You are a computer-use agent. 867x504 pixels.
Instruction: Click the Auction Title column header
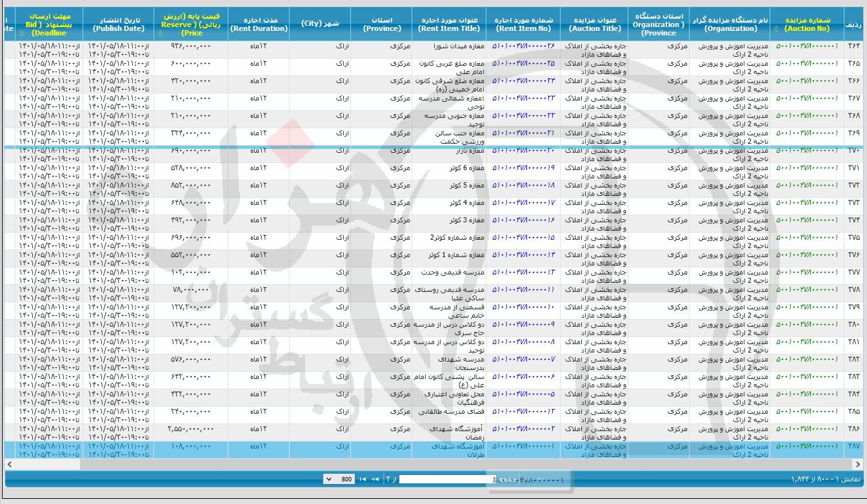click(595, 24)
